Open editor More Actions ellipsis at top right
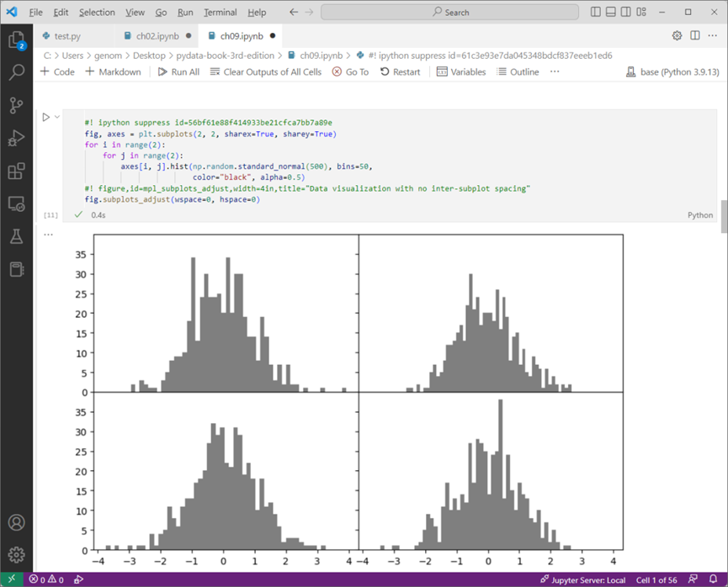The width and height of the screenshot is (728, 587). coord(713,35)
